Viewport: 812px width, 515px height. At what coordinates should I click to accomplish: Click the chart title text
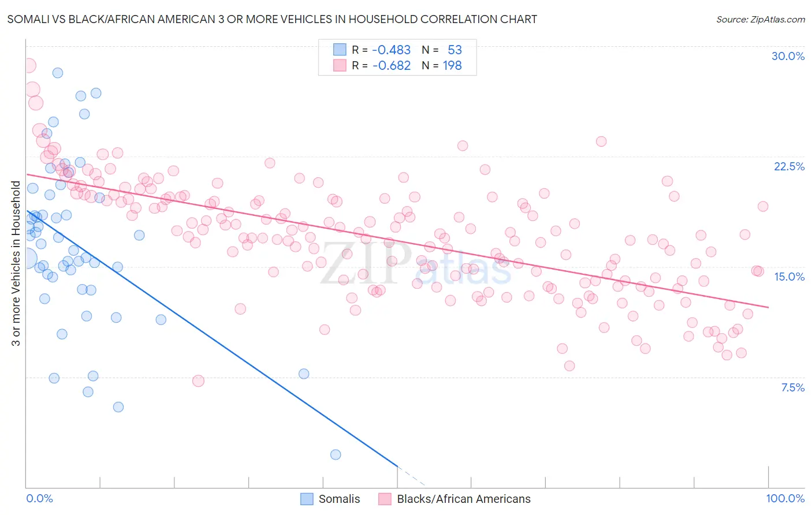[x=272, y=19]
